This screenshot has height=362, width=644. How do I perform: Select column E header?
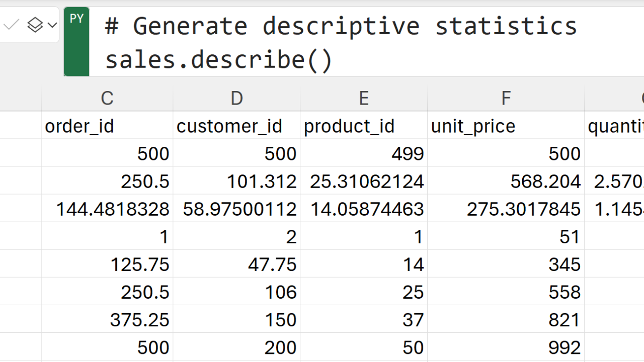[x=364, y=99]
